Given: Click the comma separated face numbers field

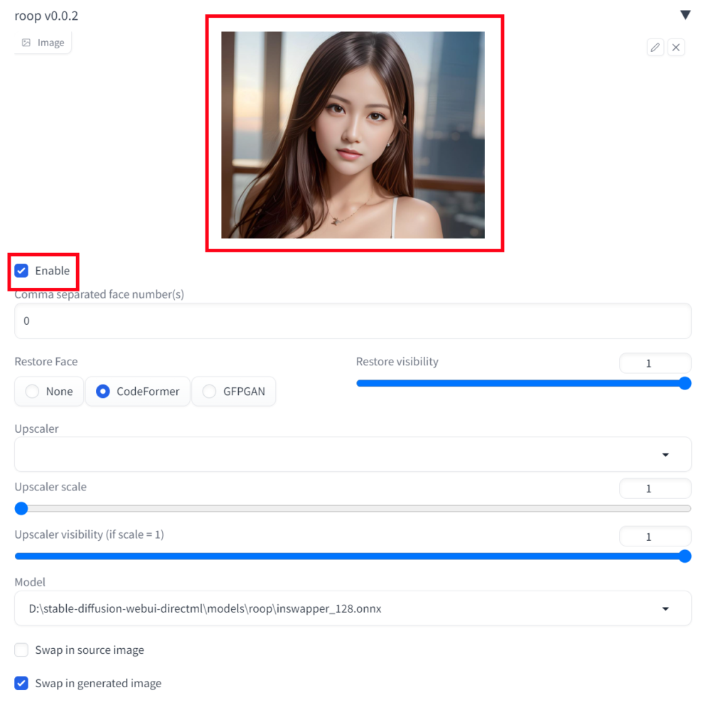Looking at the screenshot, I should pyautogui.click(x=353, y=321).
